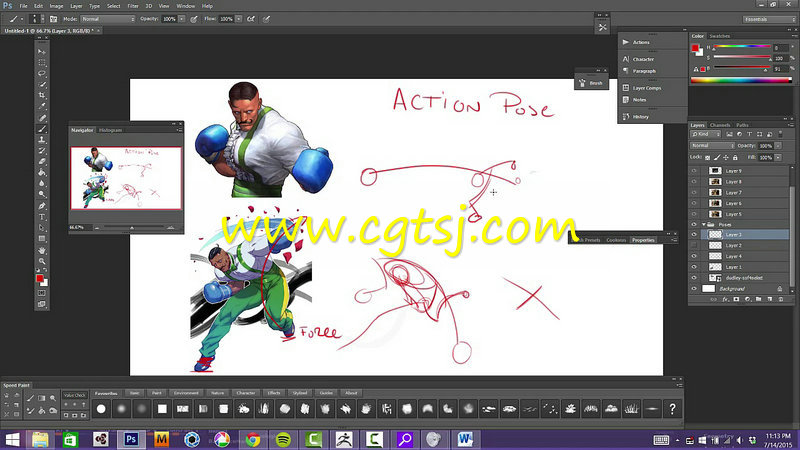
Task: Switch to the Channels tab
Action: (720, 125)
